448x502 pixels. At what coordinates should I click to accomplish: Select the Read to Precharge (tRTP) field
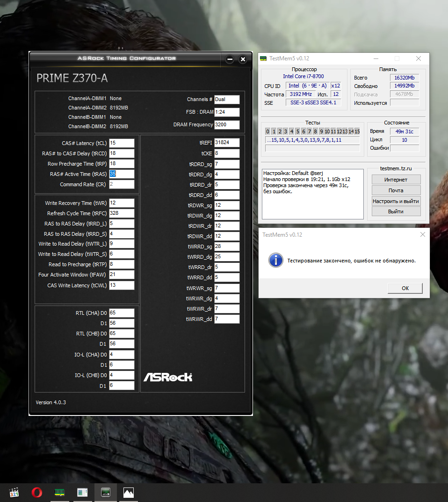(122, 264)
